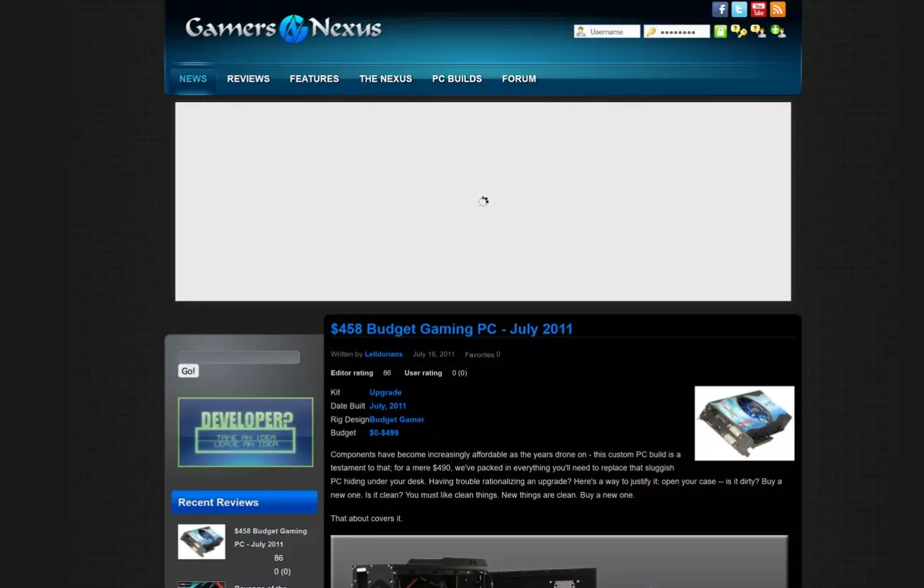The width and height of the screenshot is (924, 588).
Task: Click the Gamers Nexus logo
Action: click(283, 28)
